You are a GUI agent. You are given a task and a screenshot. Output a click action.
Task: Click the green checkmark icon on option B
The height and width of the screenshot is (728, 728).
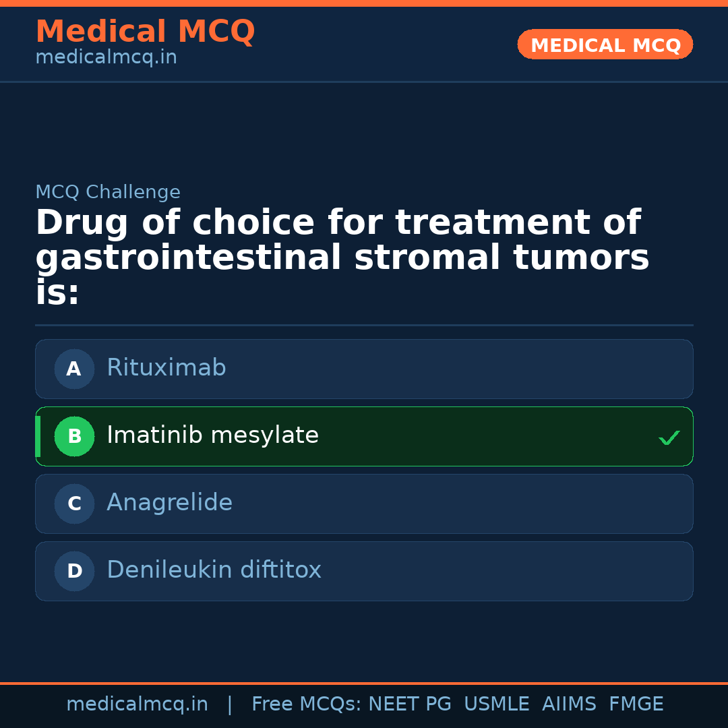[669, 437]
